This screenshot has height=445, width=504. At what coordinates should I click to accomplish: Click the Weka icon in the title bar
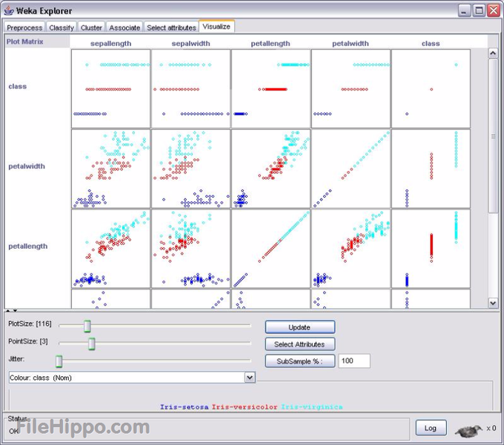pos(10,10)
